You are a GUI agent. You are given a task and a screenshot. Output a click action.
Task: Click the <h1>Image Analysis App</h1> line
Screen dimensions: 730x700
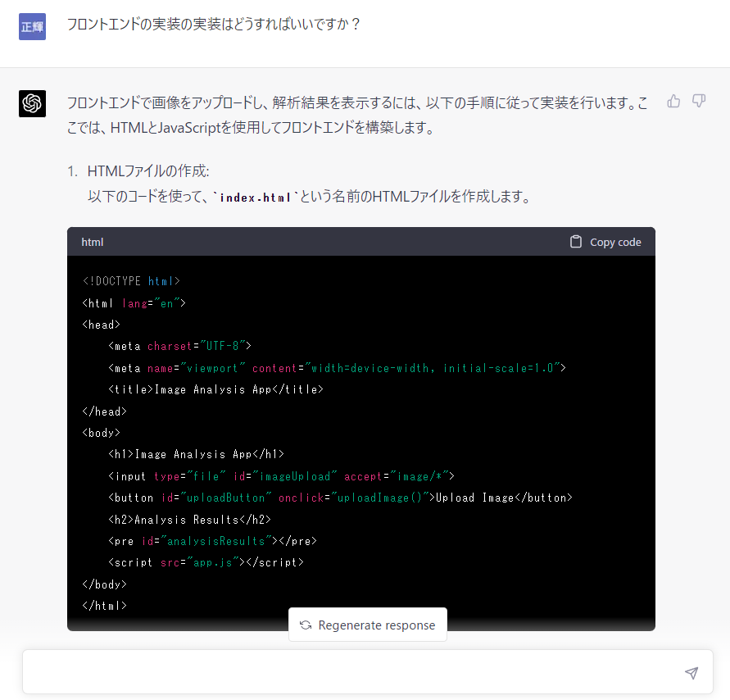[x=196, y=454]
